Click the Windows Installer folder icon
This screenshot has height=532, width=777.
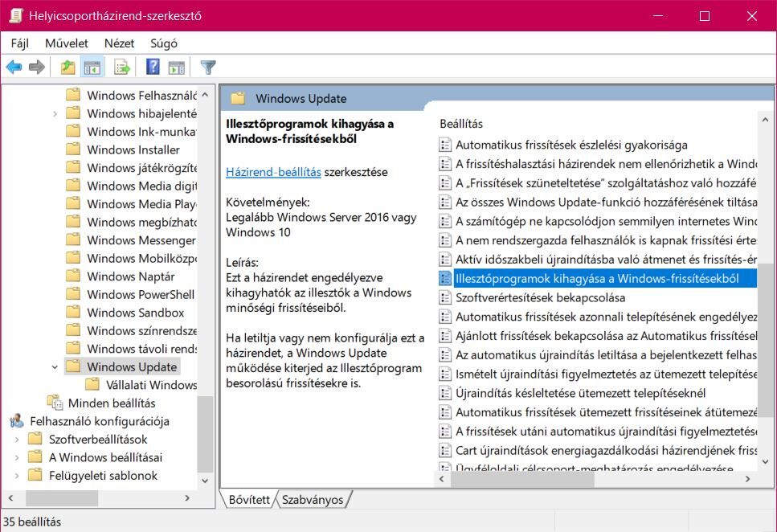[73, 149]
